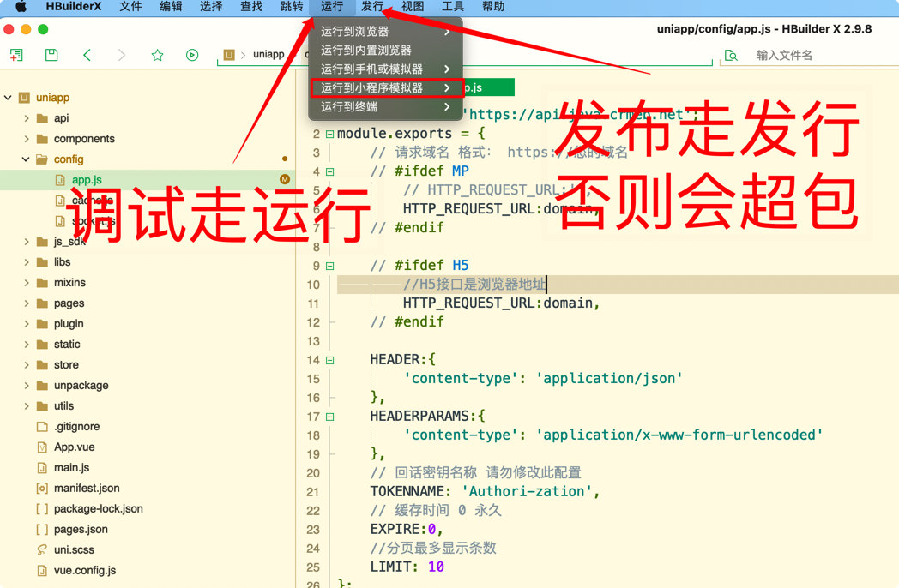The height and width of the screenshot is (588, 899).
Task: Click the uniapp project icon in breadcrumb
Action: pos(229,55)
